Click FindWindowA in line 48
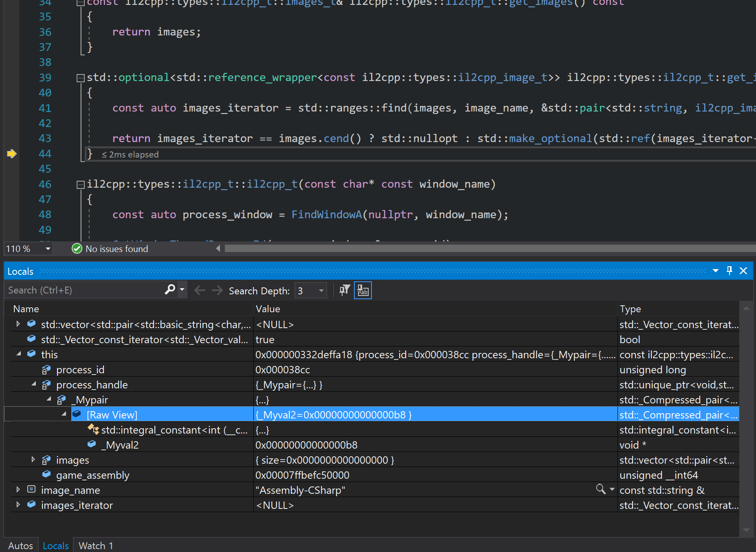Screen dimensions: 756x552 (327, 215)
